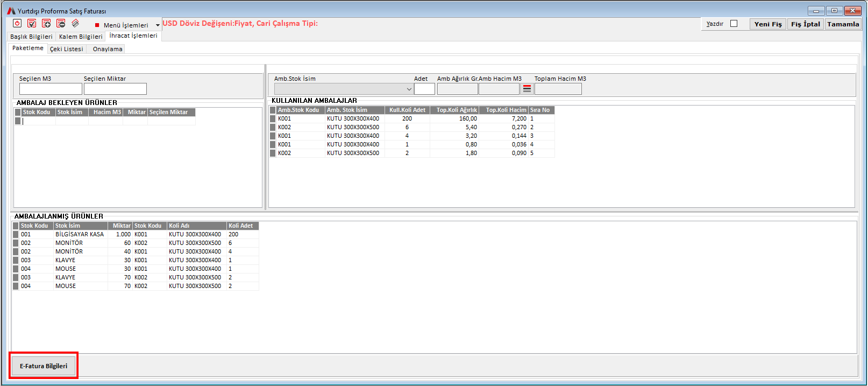Click into the Adet input field
The width and height of the screenshot is (868, 386).
tap(424, 89)
